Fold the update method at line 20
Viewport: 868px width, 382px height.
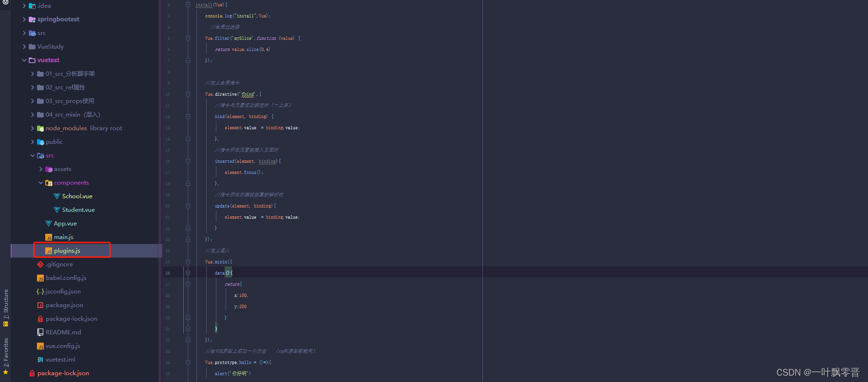point(188,206)
